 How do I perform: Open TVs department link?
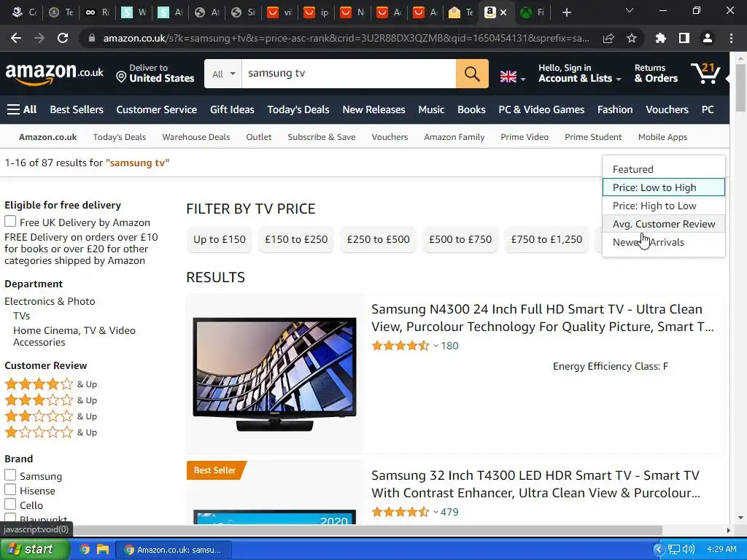[21, 316]
